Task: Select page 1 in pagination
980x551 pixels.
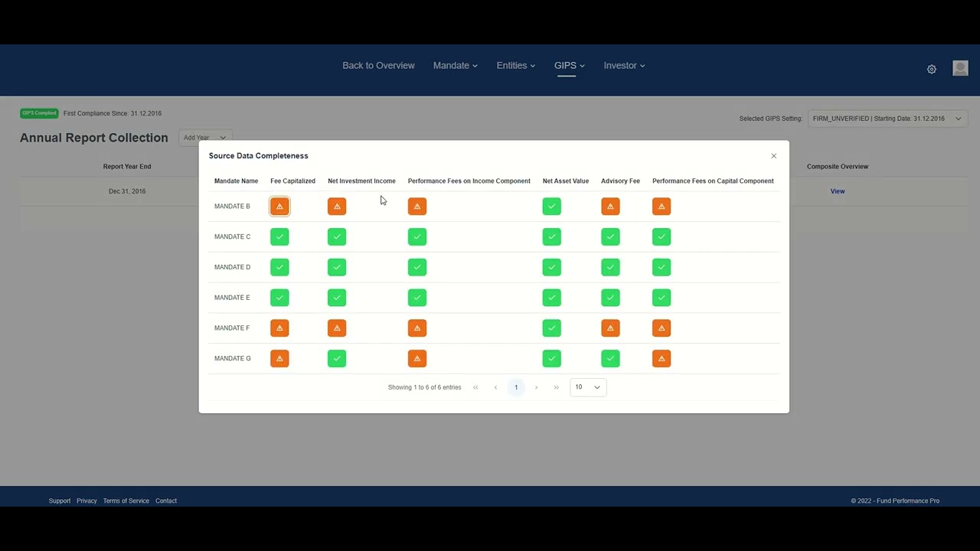Action: (516, 387)
